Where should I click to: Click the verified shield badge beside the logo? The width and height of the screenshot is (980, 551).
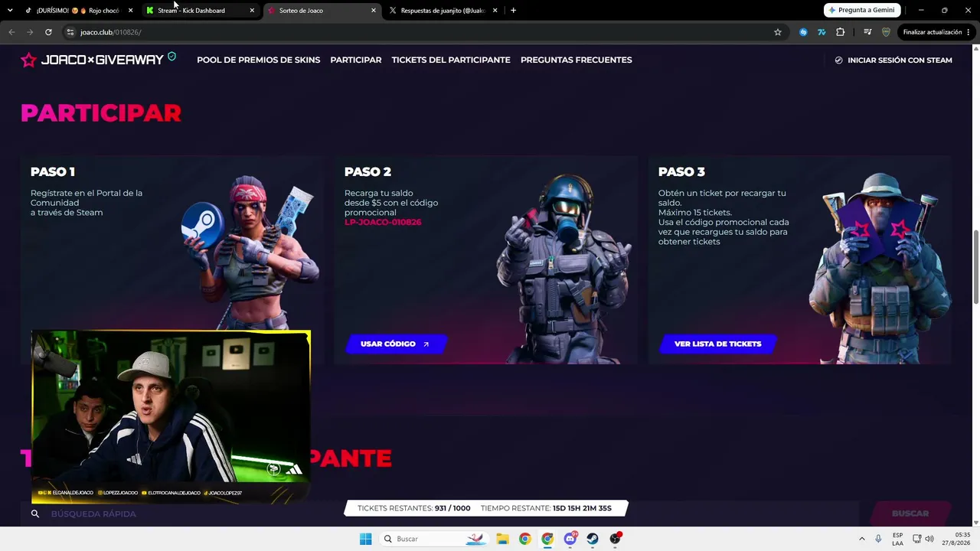point(171,57)
